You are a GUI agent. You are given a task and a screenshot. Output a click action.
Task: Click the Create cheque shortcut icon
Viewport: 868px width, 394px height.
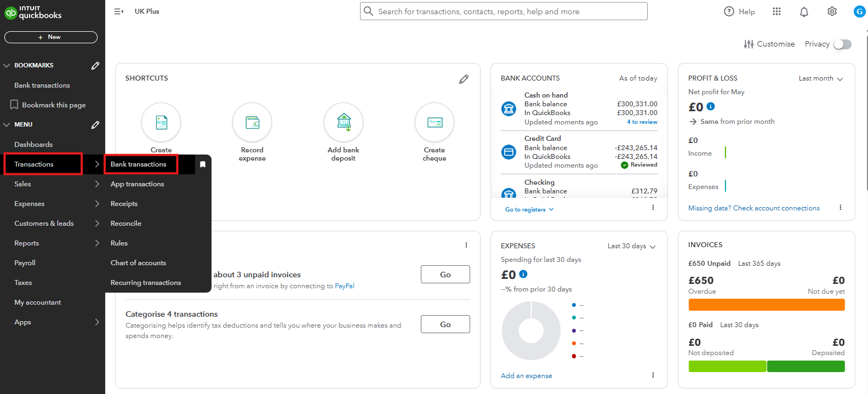click(435, 122)
